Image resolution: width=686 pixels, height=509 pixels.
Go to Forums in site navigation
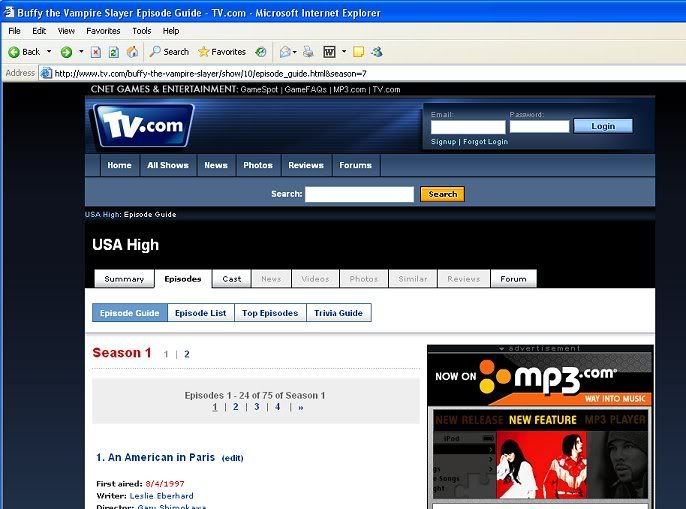coord(356,165)
